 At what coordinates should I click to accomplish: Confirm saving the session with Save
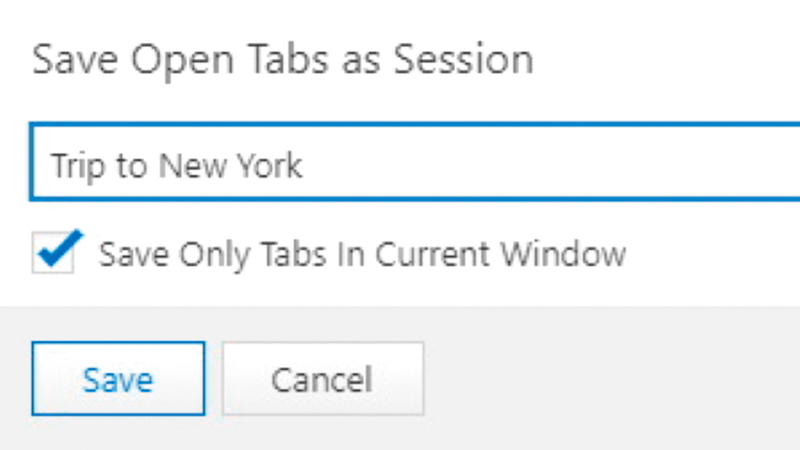coord(118,379)
